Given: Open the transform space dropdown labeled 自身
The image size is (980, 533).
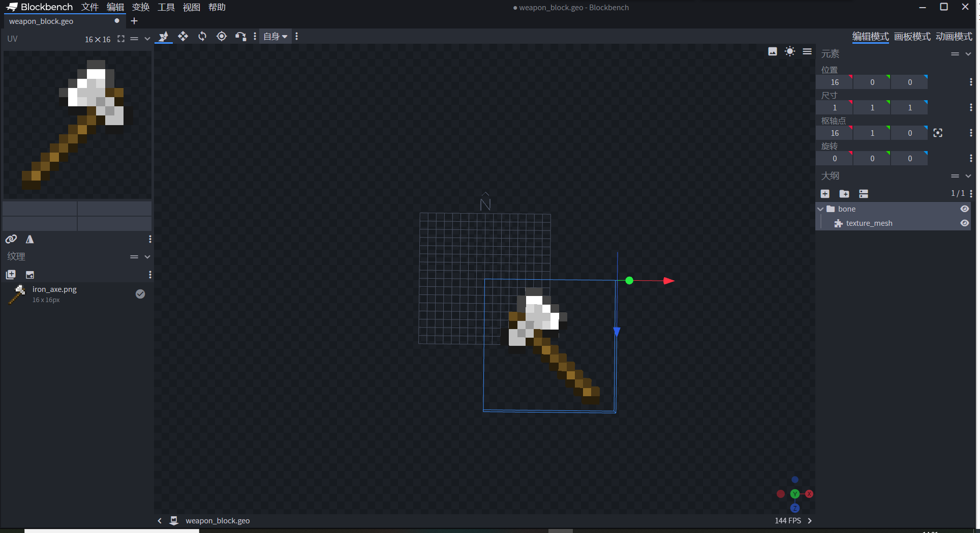Looking at the screenshot, I should coord(275,36).
